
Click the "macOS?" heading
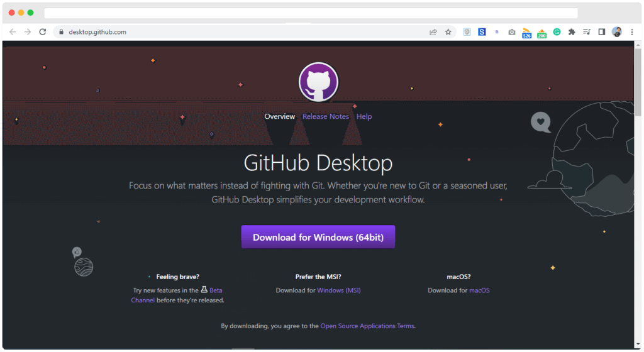(458, 277)
